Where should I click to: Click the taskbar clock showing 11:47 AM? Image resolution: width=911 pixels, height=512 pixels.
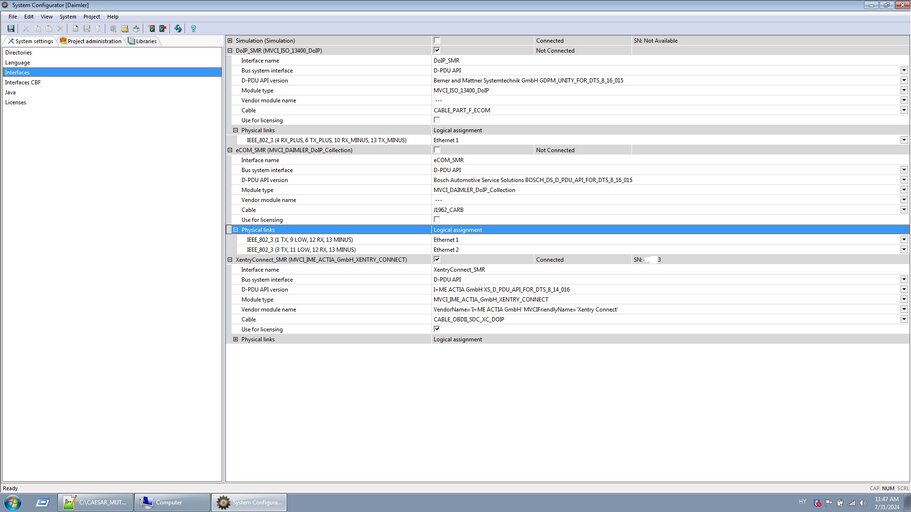(x=887, y=503)
